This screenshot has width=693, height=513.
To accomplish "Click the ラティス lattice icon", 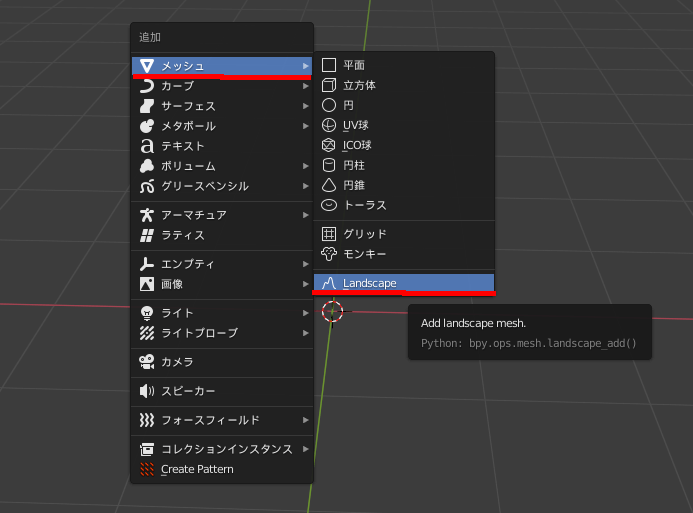I will point(147,235).
